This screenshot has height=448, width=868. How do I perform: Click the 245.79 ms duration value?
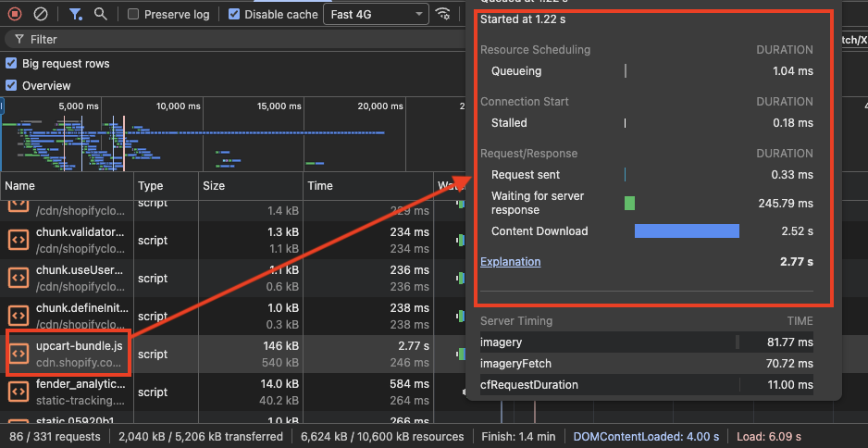pyautogui.click(x=786, y=204)
